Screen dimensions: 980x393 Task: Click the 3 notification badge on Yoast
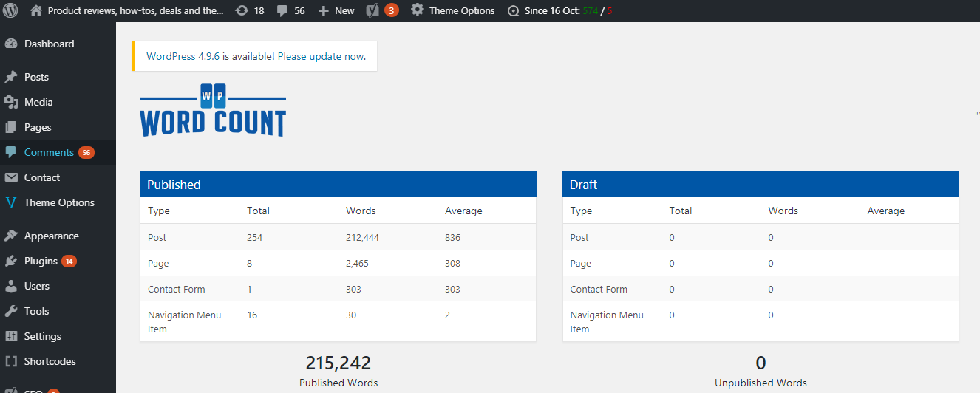pyautogui.click(x=392, y=10)
